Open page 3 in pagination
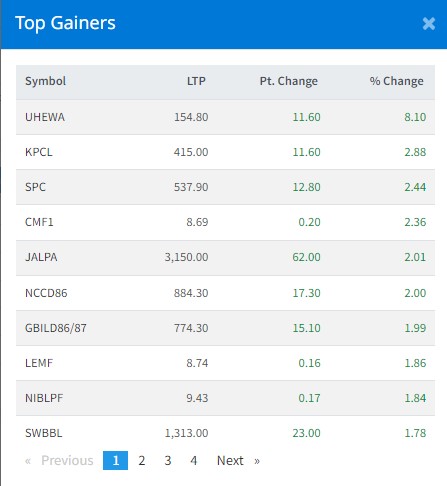This screenshot has height=486, width=447. 168,460
